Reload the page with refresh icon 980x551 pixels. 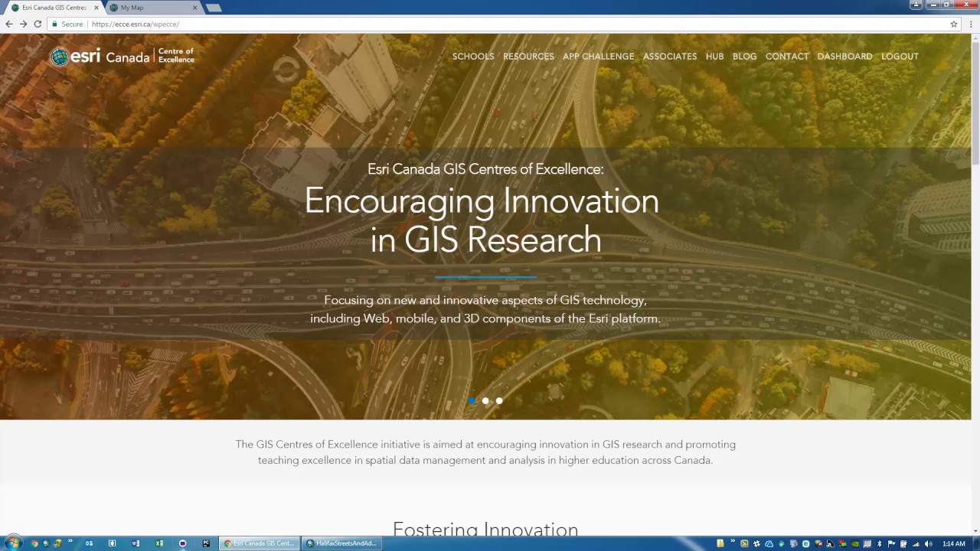(x=38, y=24)
